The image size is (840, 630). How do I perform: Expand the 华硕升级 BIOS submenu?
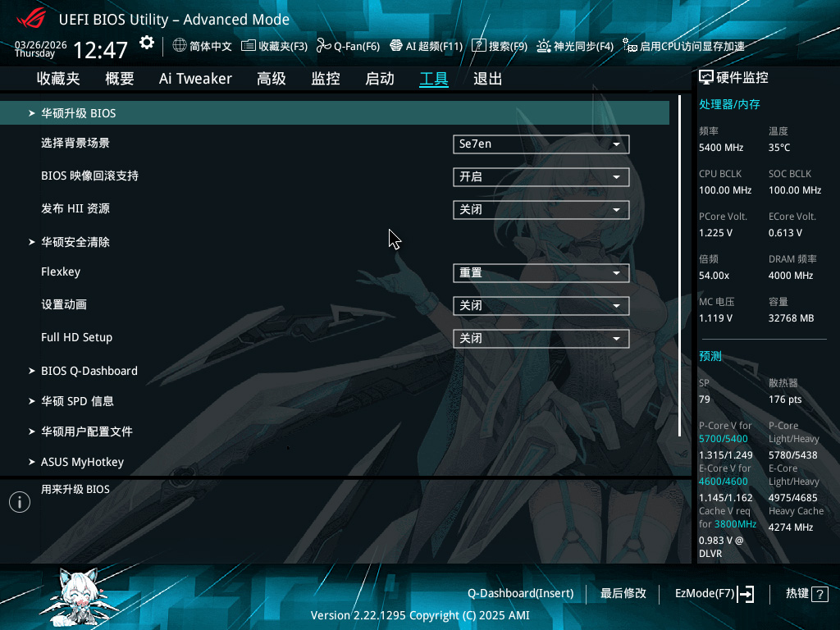(78, 113)
